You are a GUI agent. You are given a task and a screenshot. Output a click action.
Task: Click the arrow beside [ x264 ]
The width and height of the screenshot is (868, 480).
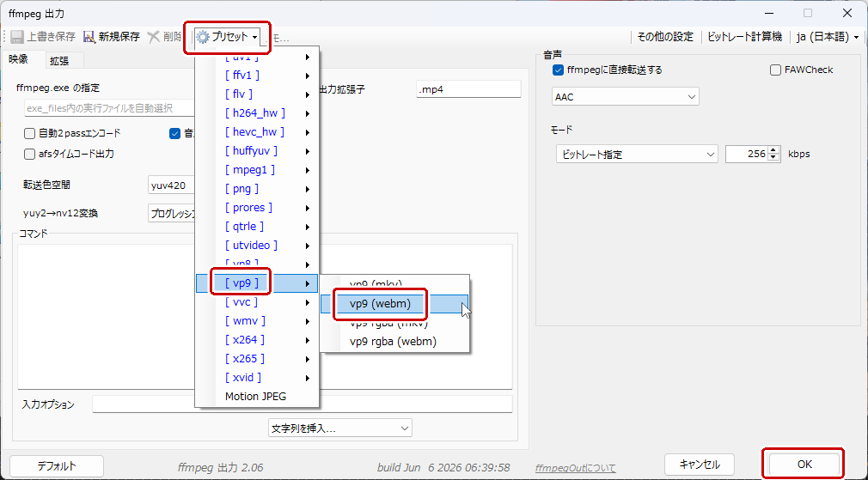pyautogui.click(x=307, y=340)
